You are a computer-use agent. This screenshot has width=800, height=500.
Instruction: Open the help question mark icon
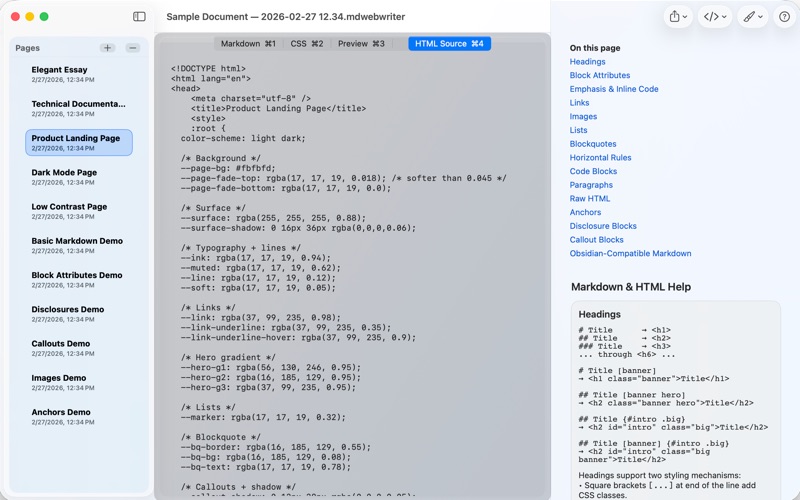pyautogui.click(x=784, y=16)
